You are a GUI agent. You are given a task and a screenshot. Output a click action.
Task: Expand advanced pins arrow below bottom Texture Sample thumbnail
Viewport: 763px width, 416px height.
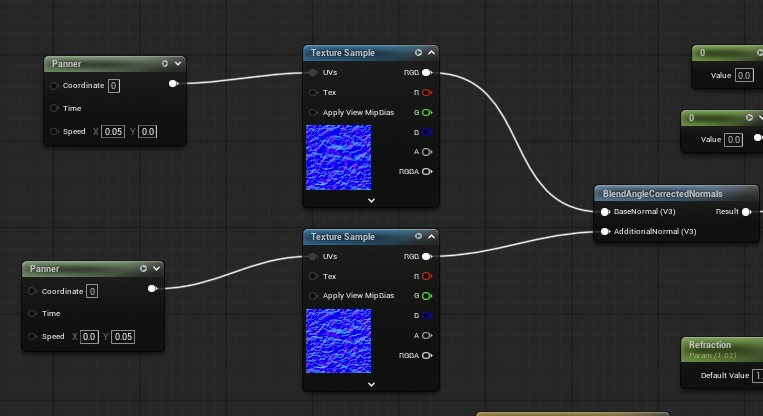pyautogui.click(x=371, y=384)
